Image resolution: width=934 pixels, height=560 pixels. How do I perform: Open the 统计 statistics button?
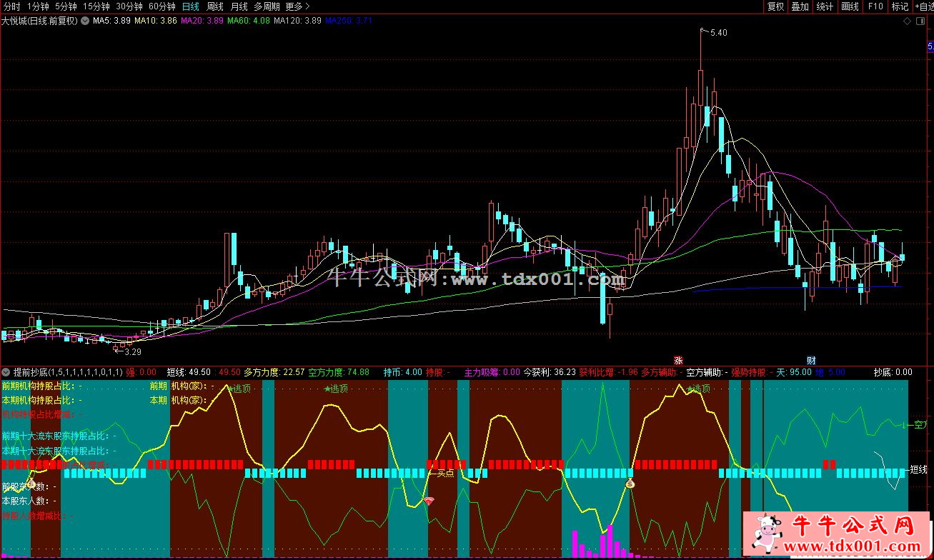click(x=825, y=6)
